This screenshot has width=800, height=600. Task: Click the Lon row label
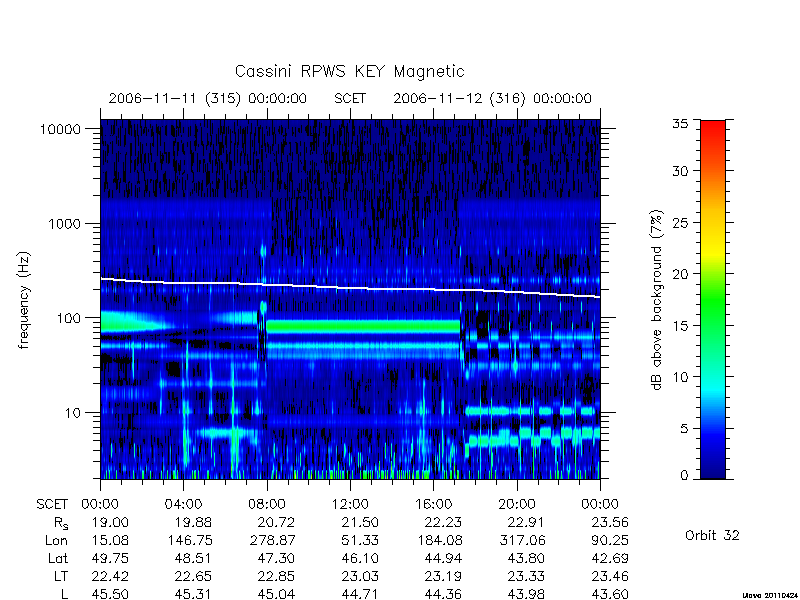57,541
